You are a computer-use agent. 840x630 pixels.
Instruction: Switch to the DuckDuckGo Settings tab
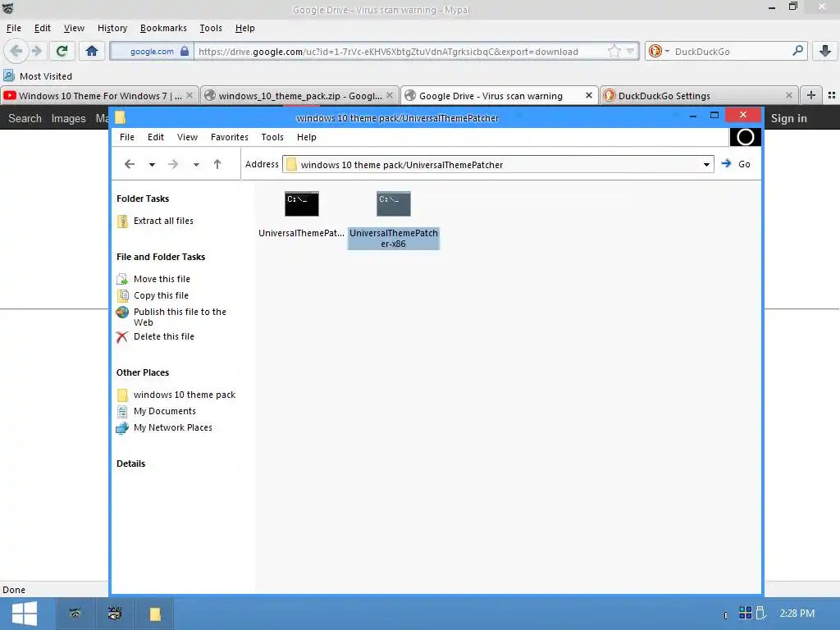tap(699, 96)
